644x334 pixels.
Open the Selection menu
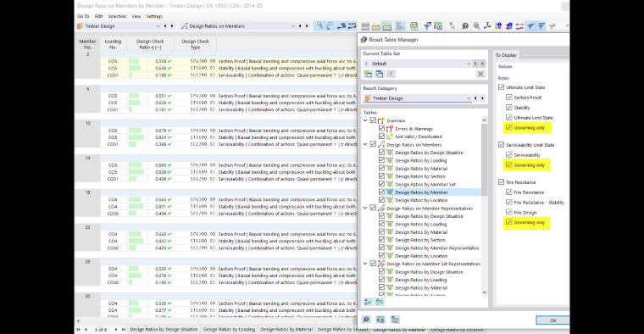point(117,16)
